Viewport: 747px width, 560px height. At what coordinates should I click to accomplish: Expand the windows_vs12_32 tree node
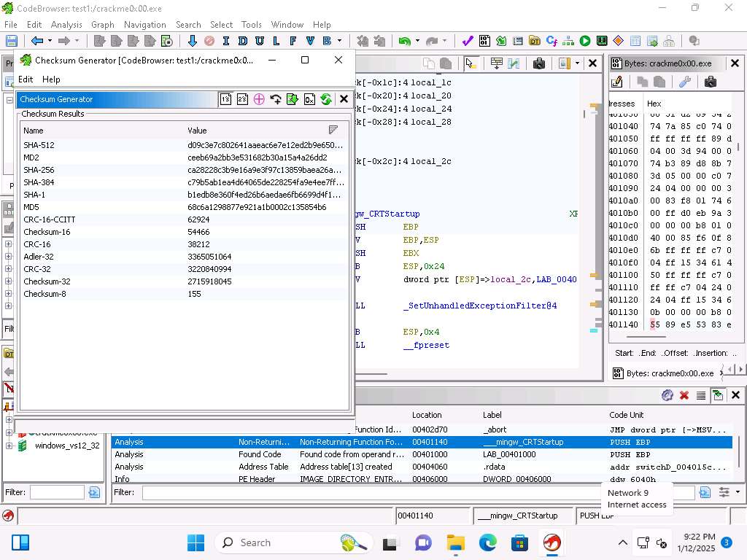(x=9, y=446)
